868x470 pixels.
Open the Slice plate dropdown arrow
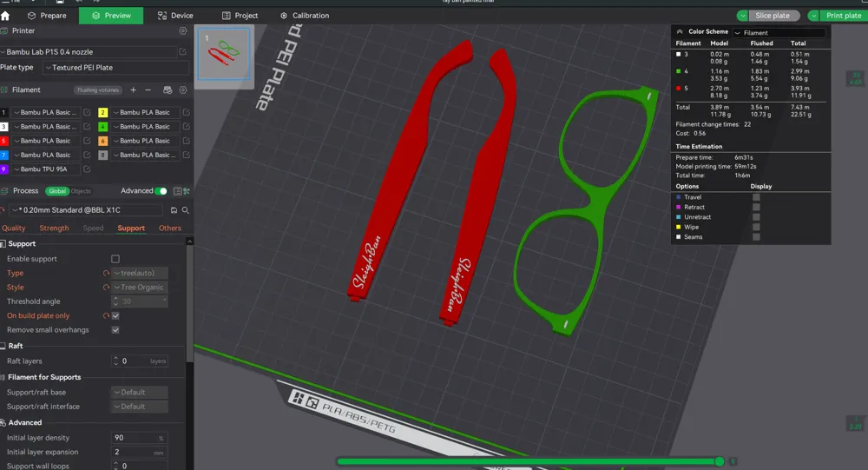[x=742, y=16]
